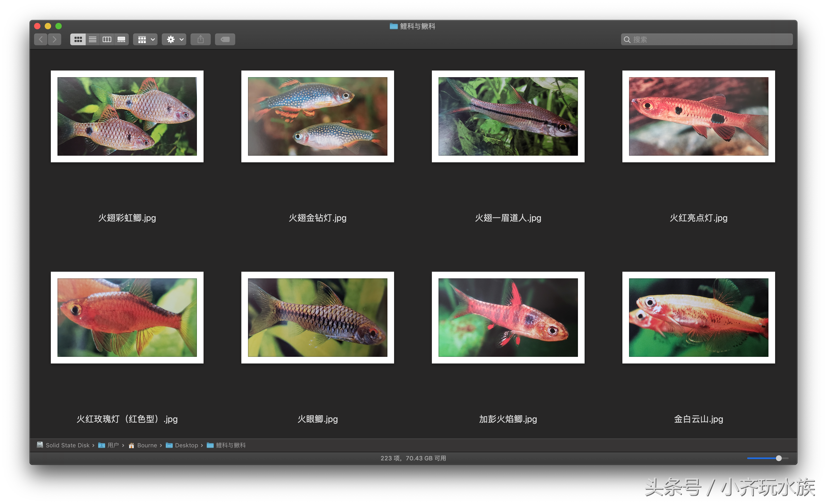Switch to gallery view
Image resolution: width=827 pixels, height=504 pixels.
(x=122, y=40)
